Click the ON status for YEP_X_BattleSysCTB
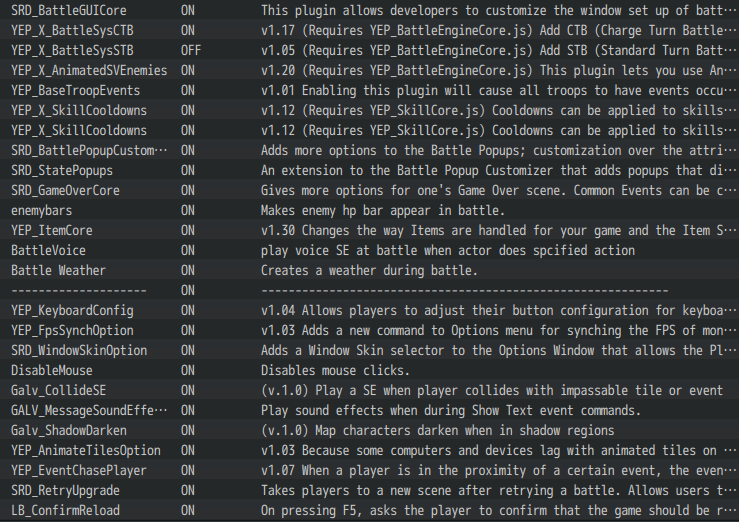 [188, 30]
